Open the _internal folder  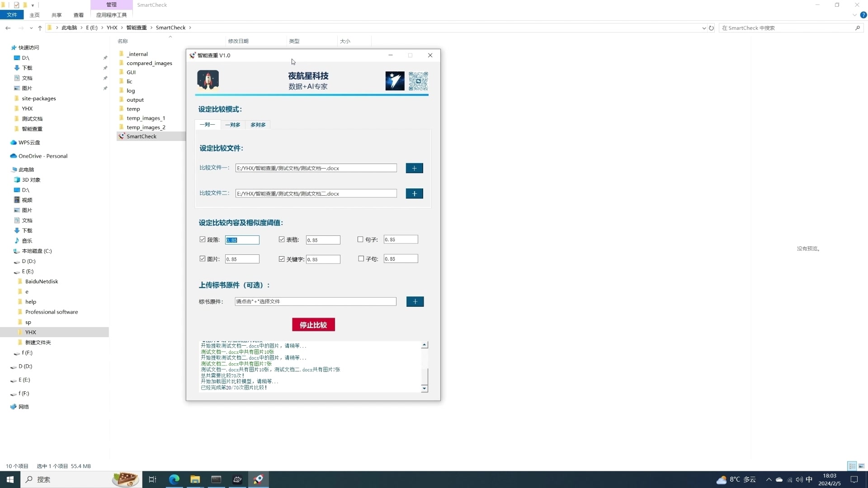137,54
